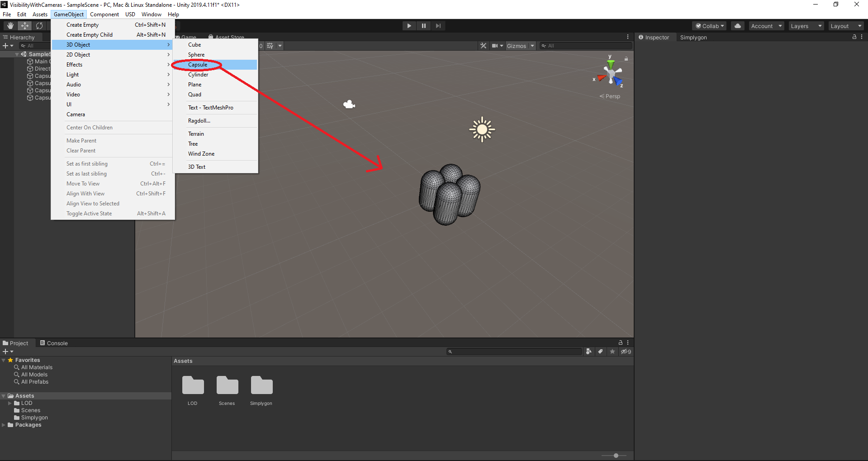Click the search by label icon
The width and height of the screenshot is (868, 461).
600,352
